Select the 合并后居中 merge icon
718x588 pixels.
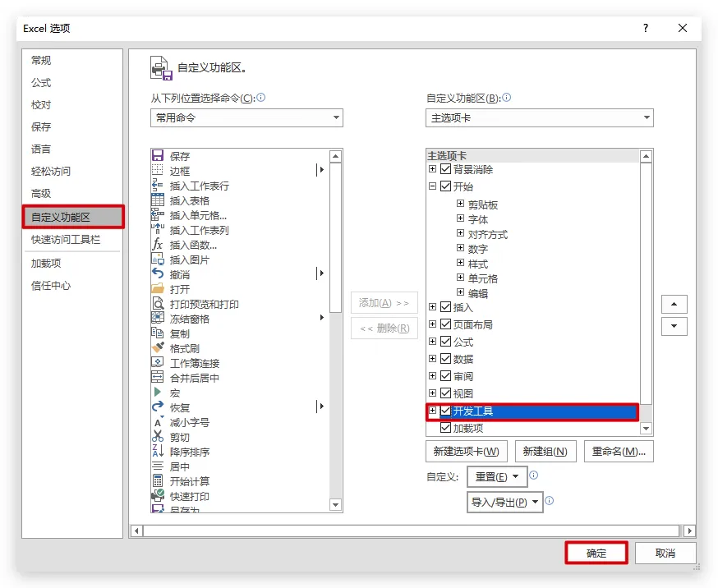click(x=158, y=377)
